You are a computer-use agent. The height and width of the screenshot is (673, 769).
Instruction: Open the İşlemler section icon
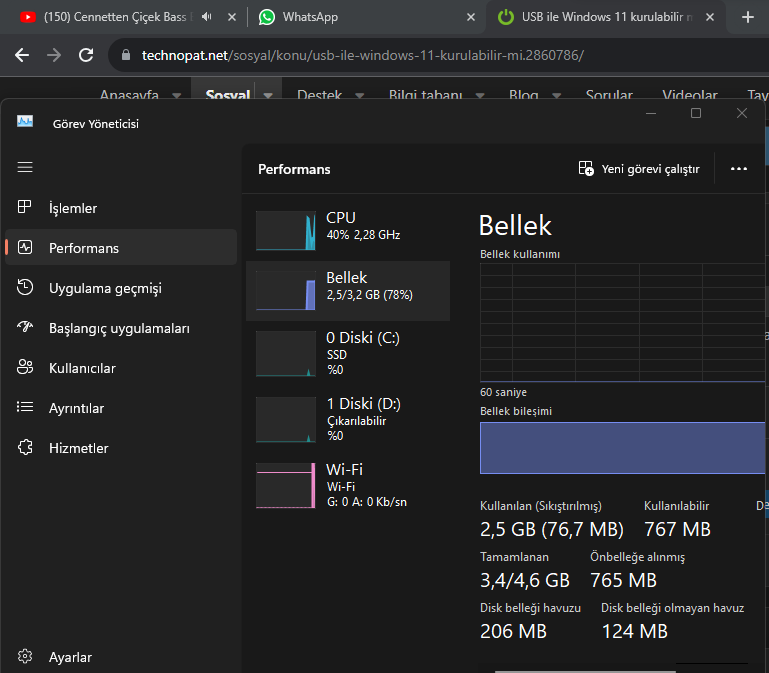[26, 208]
